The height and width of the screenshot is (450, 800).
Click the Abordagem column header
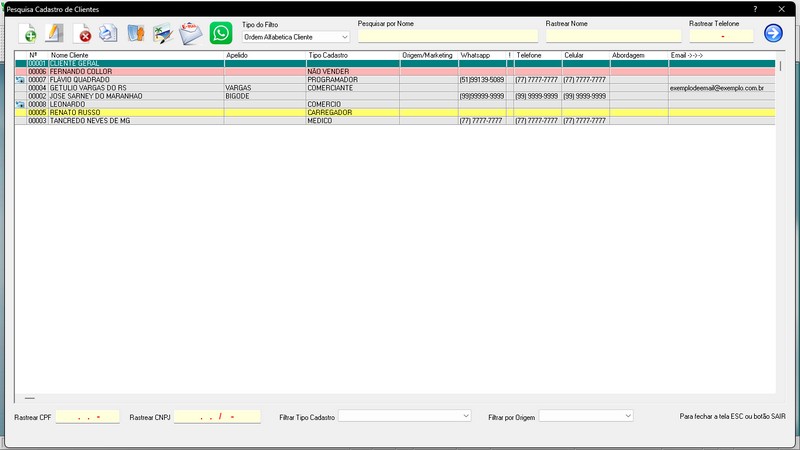pos(639,55)
